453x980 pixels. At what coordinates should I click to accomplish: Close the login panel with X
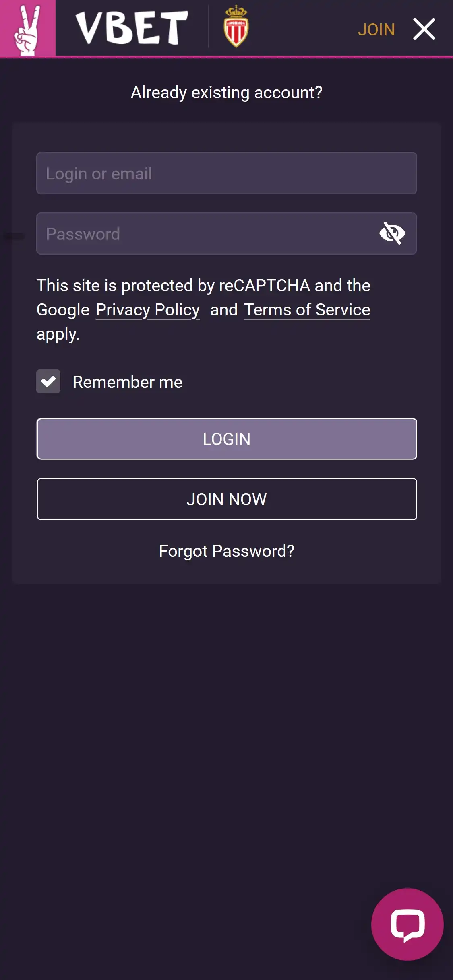click(x=424, y=29)
